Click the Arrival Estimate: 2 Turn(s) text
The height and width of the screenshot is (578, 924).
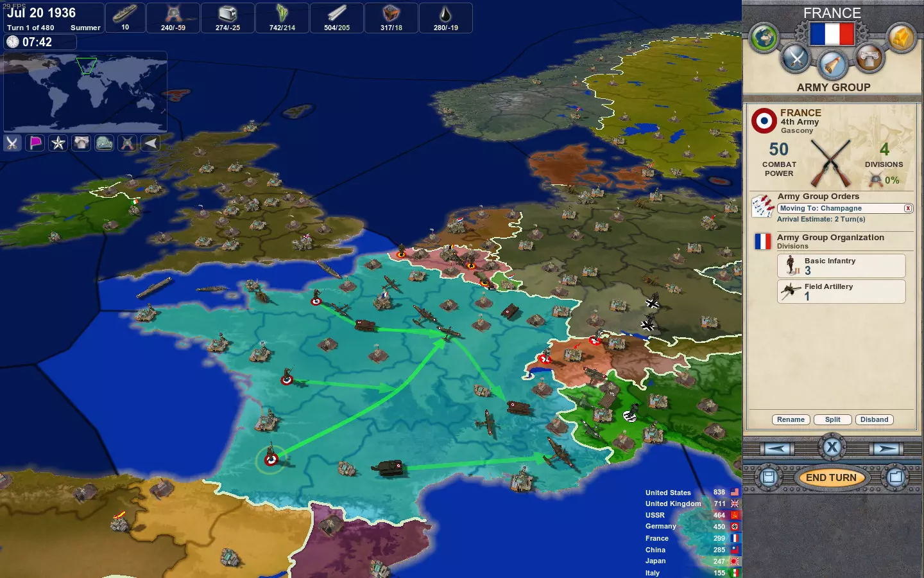(821, 220)
